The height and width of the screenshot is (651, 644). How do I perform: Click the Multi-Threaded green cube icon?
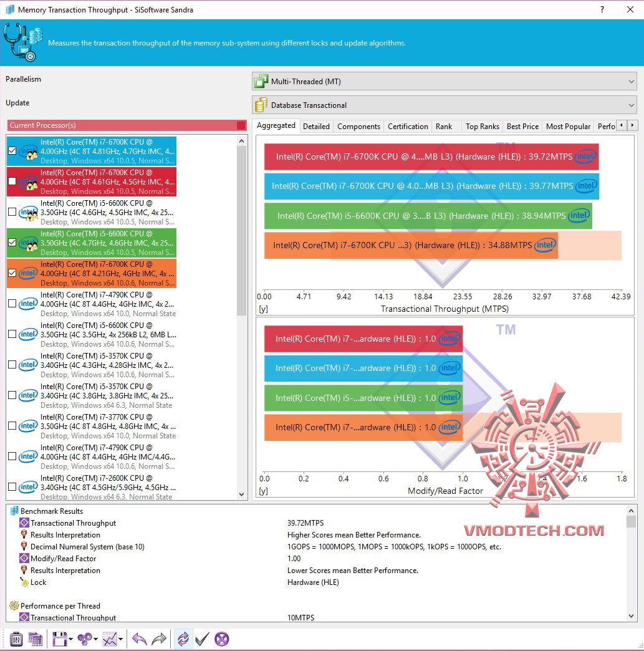pos(261,81)
